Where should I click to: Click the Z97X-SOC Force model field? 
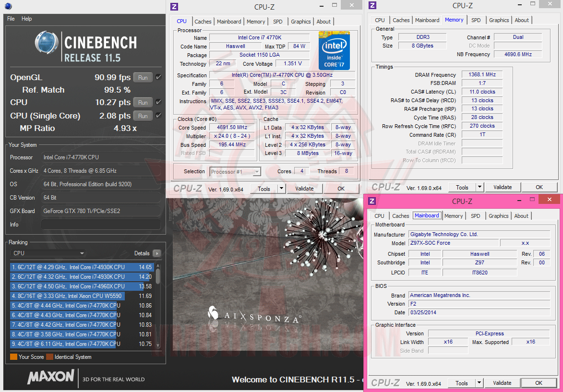click(x=454, y=243)
